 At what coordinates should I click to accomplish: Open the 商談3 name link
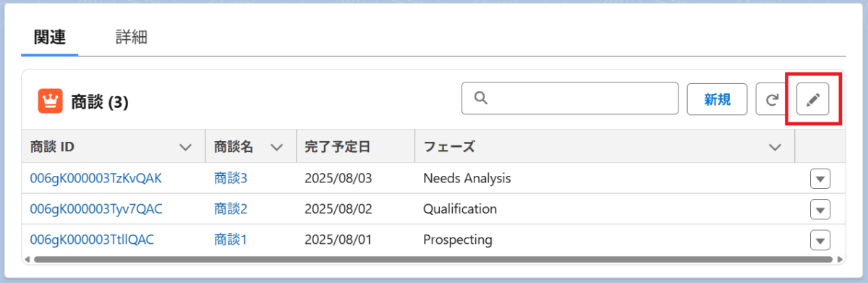coord(231,178)
